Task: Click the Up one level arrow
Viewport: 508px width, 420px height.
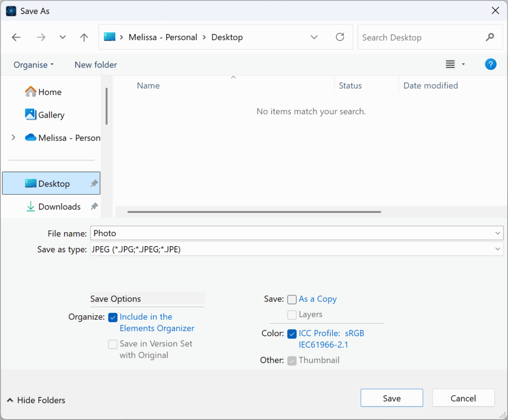Action: [x=84, y=37]
